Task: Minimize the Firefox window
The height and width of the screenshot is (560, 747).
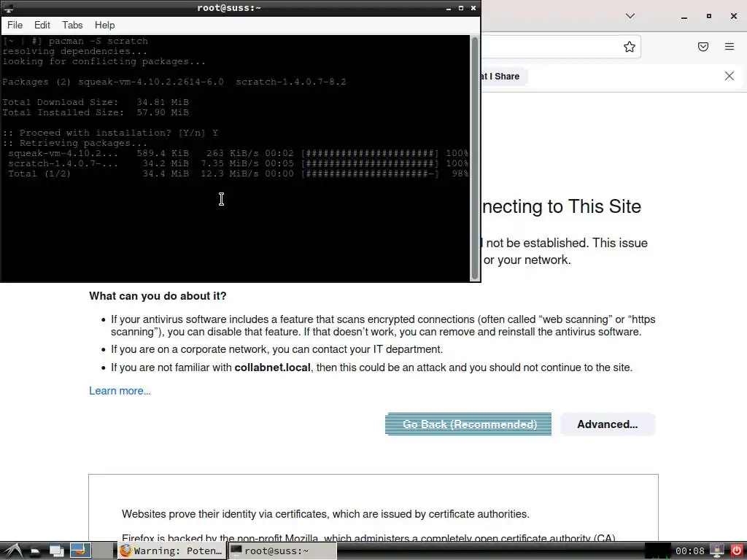Action: 684,16
